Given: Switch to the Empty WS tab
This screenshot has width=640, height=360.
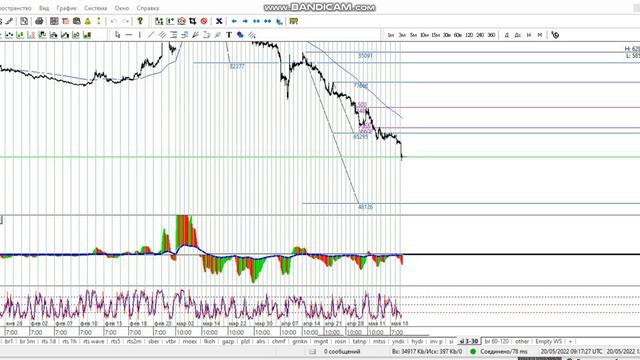Looking at the screenshot, I should [549, 341].
